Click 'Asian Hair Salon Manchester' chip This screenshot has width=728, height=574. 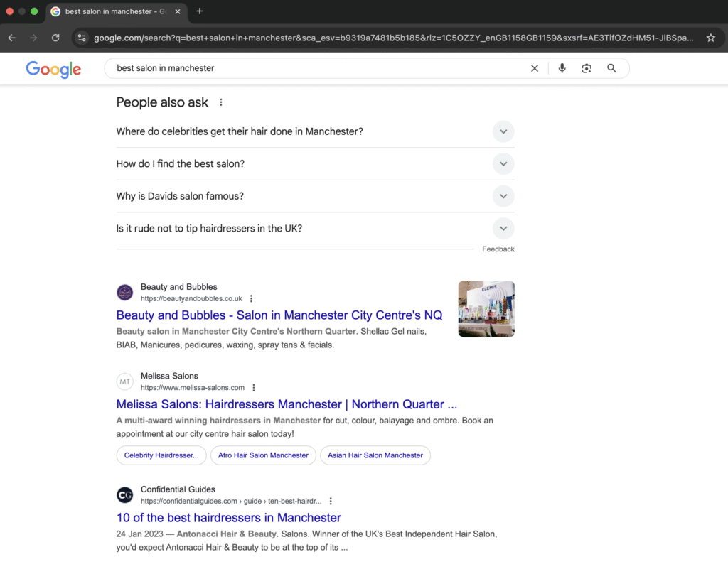click(375, 455)
